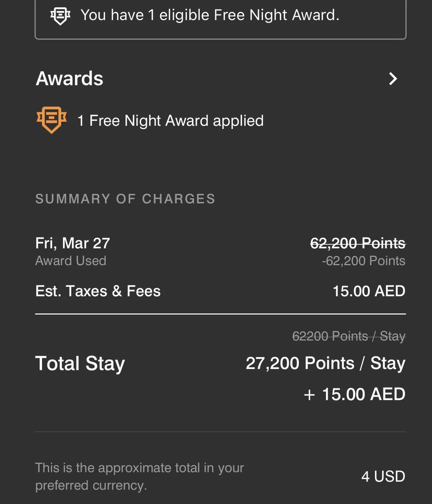The width and height of the screenshot is (432, 504).
Task: Click the + 15.00 AED total surcharge
Action: [354, 394]
